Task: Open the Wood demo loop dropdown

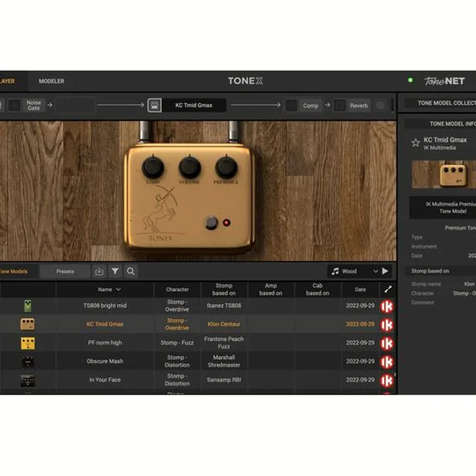Action: click(376, 272)
